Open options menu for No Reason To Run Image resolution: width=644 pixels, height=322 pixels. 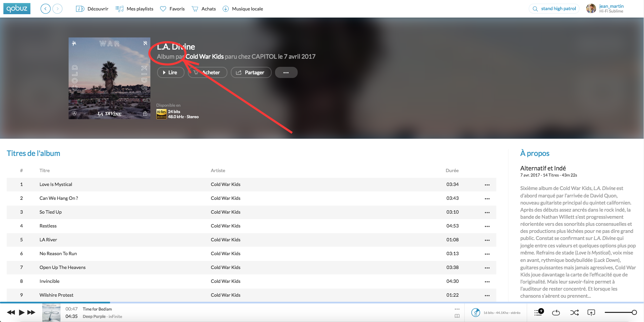[487, 254]
